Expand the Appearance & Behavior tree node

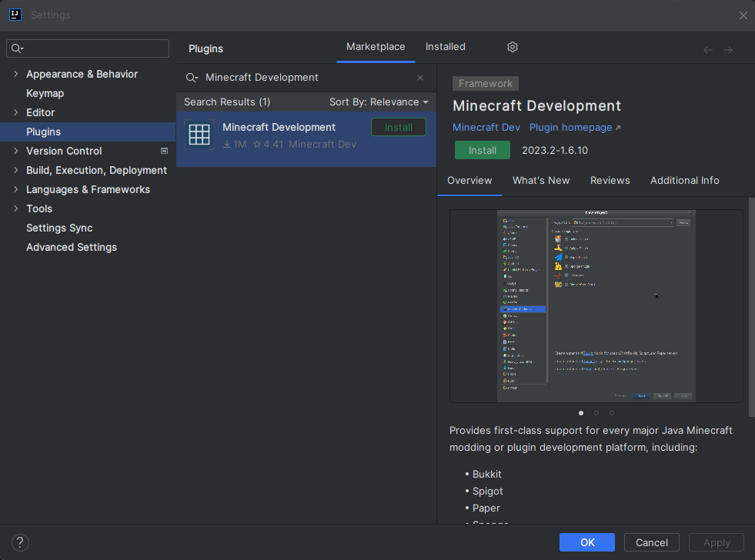coord(16,74)
